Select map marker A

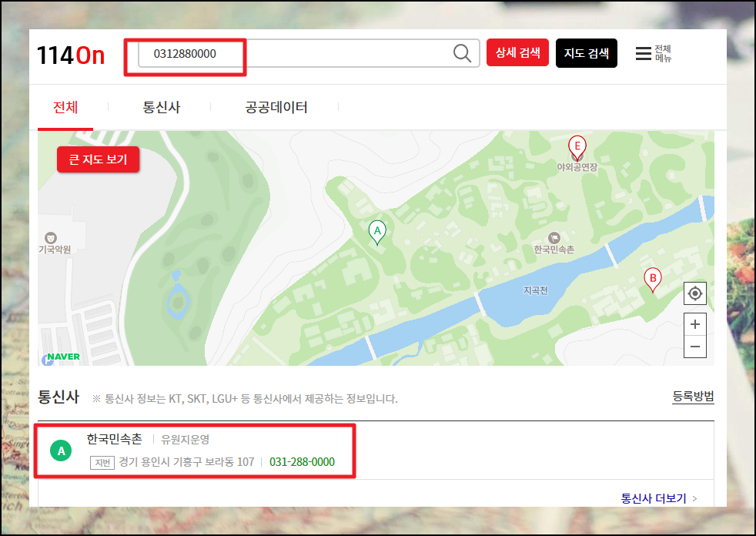[x=377, y=233]
